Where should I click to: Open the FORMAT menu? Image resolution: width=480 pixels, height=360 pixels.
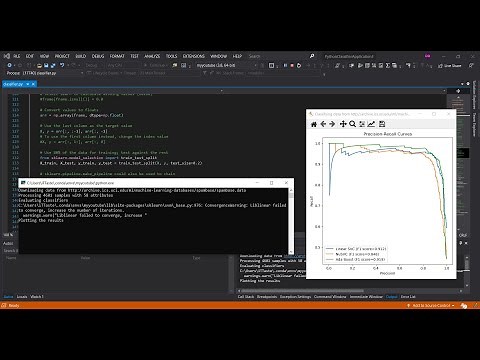coord(117,56)
